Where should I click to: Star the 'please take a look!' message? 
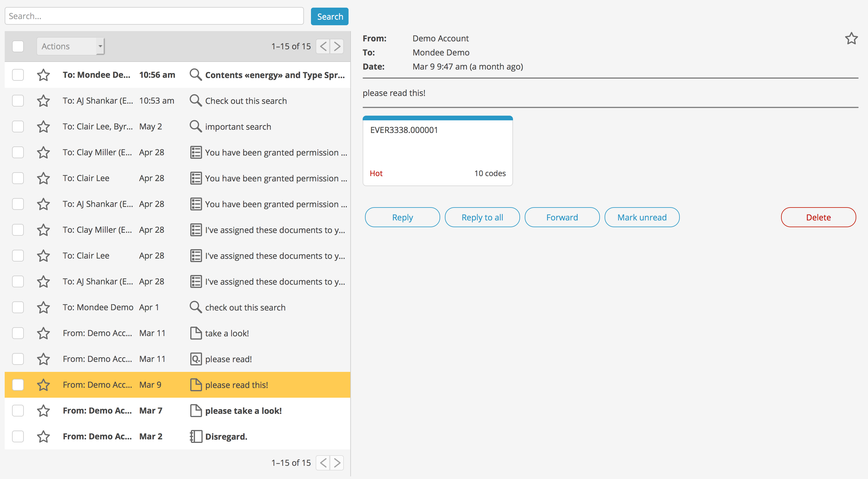[43, 411]
